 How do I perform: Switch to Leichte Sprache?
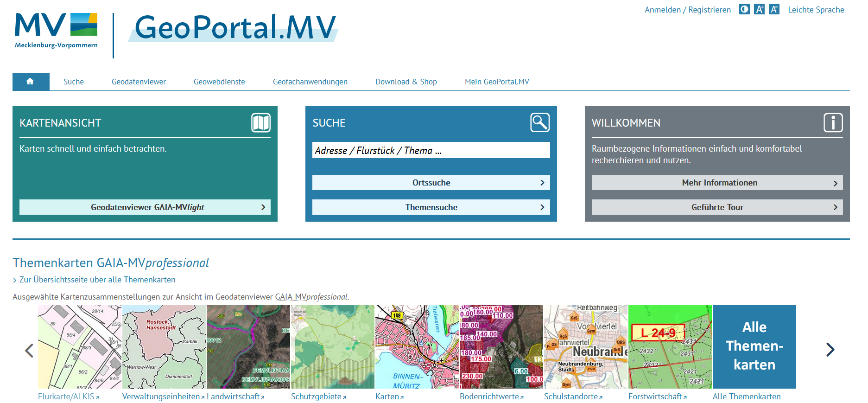(816, 10)
